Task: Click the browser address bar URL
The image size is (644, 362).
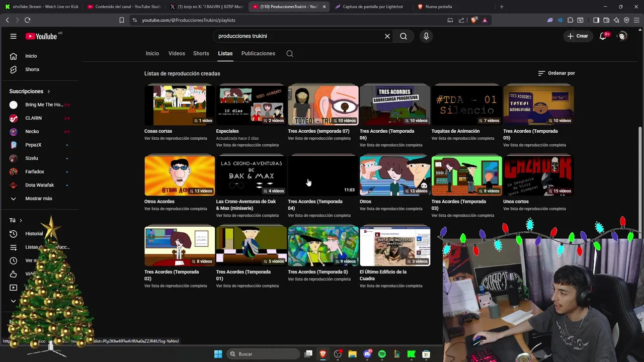Action: [189, 20]
